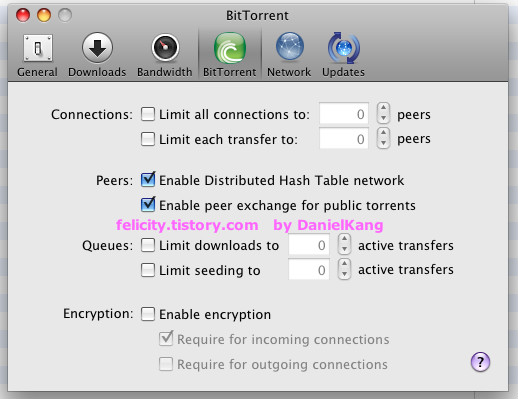Image resolution: width=518 pixels, height=399 pixels.
Task: Open the General preferences pane
Action: (x=37, y=55)
